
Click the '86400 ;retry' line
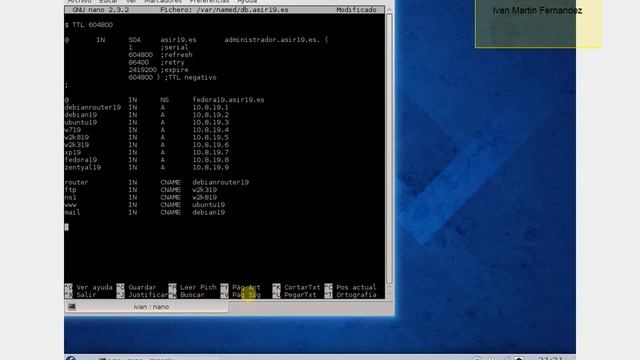pyautogui.click(x=156, y=62)
